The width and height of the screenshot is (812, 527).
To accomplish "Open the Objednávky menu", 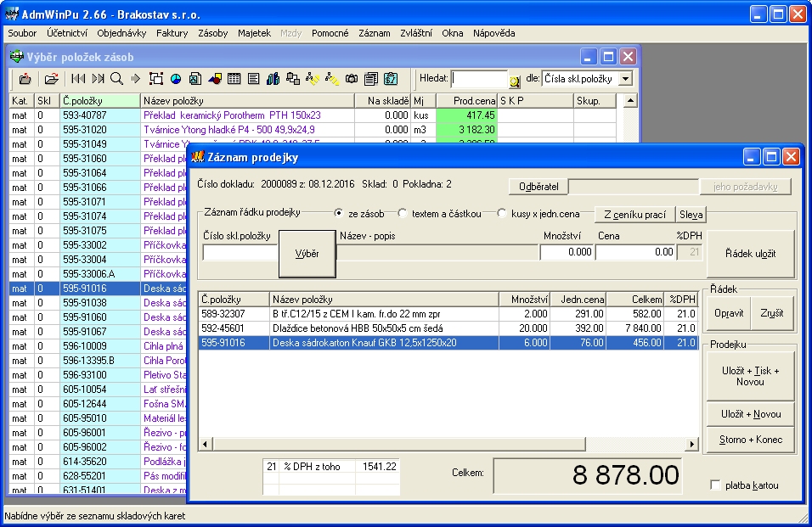I will (x=121, y=33).
